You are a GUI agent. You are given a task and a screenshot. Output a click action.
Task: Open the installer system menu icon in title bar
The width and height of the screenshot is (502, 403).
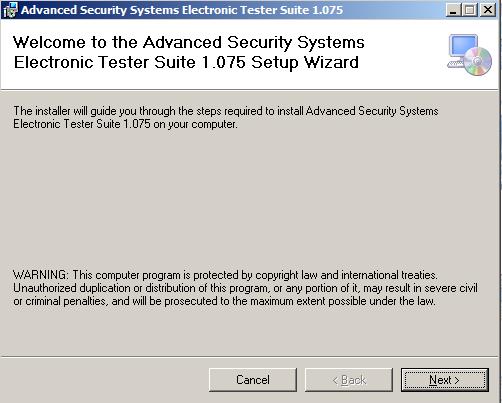point(9,10)
